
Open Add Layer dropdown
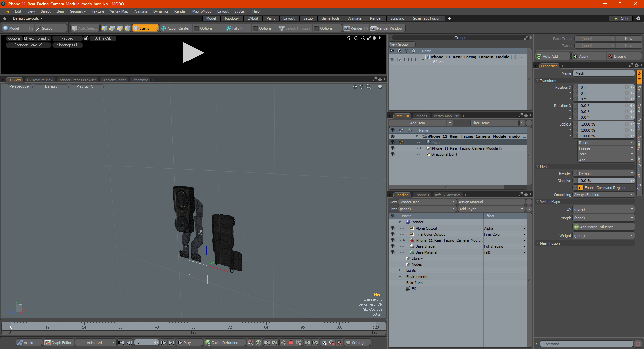tap(491, 209)
